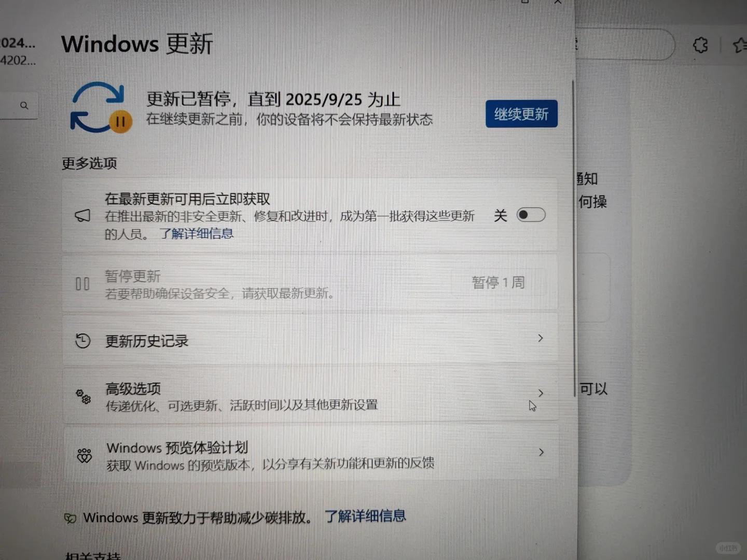Open 高级选项 via its chevron

pyautogui.click(x=541, y=394)
